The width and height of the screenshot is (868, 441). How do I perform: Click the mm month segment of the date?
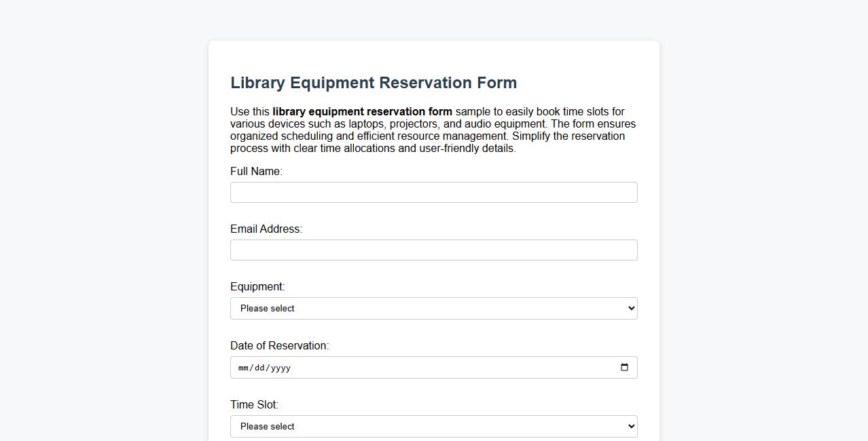[x=243, y=368]
